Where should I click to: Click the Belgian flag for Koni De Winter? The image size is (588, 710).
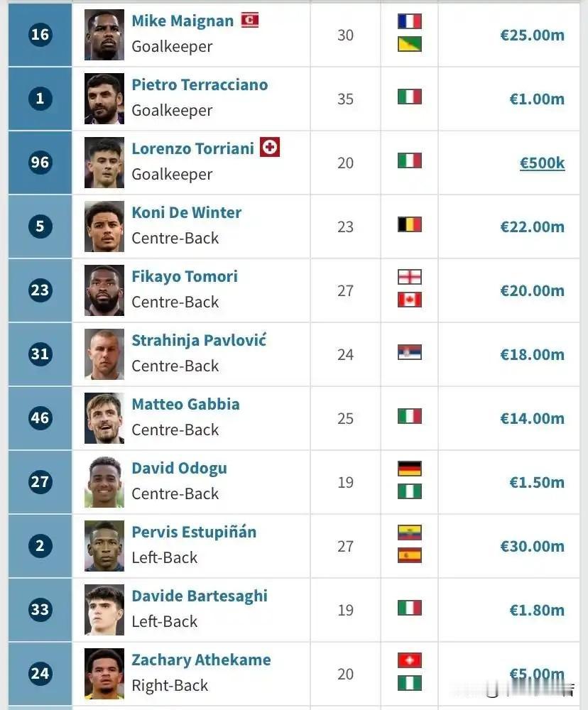point(410,224)
